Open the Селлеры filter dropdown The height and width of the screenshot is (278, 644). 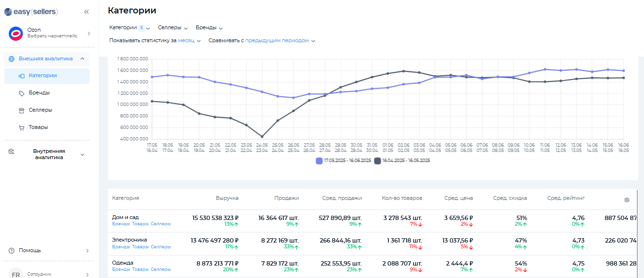click(172, 28)
